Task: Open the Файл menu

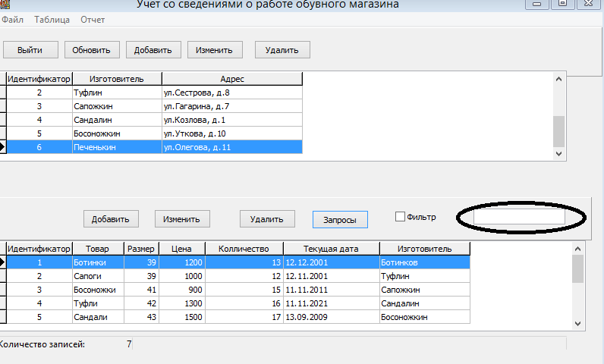Action: click(x=12, y=20)
